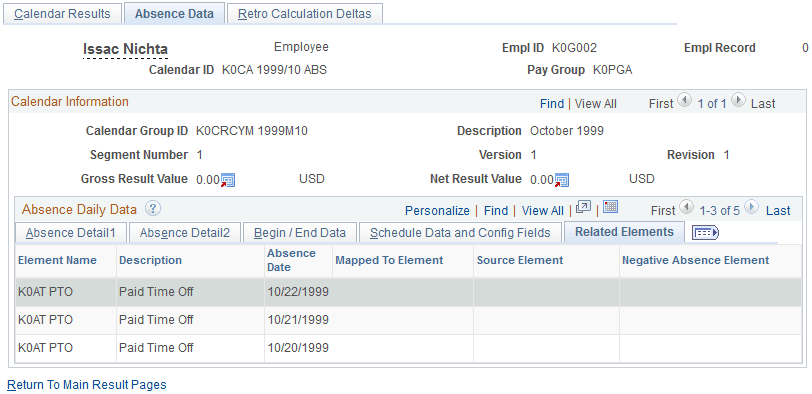Click Paid Time Off description for 10/20/1999
Screen dimensions: 812x394
(156, 348)
